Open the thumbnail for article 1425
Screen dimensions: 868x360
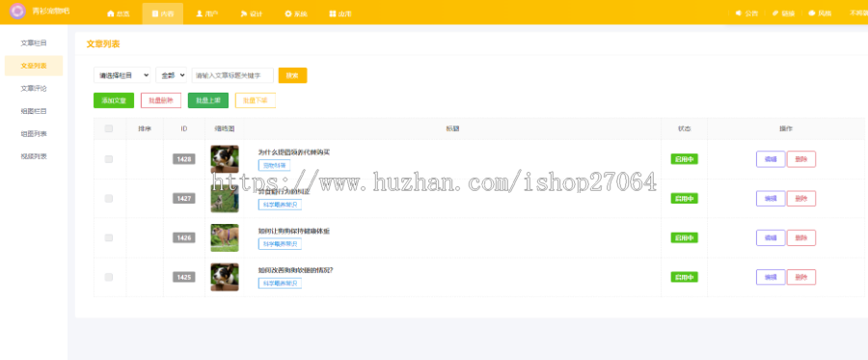pyautogui.click(x=225, y=277)
